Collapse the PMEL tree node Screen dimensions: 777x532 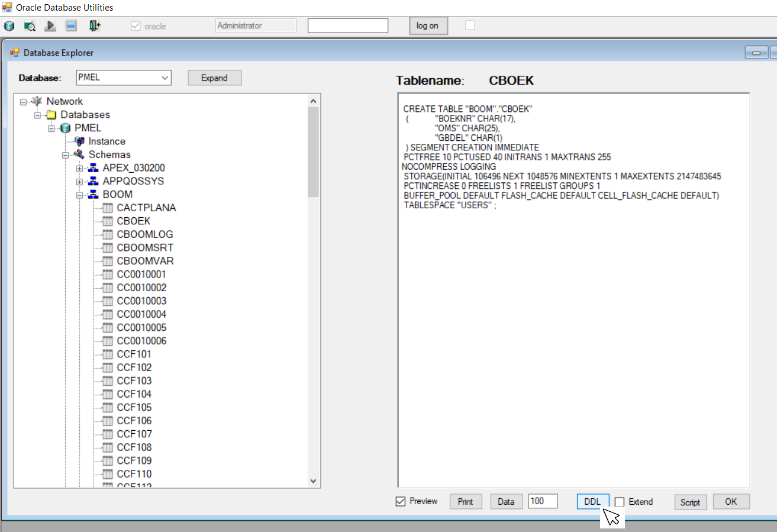pos(51,128)
